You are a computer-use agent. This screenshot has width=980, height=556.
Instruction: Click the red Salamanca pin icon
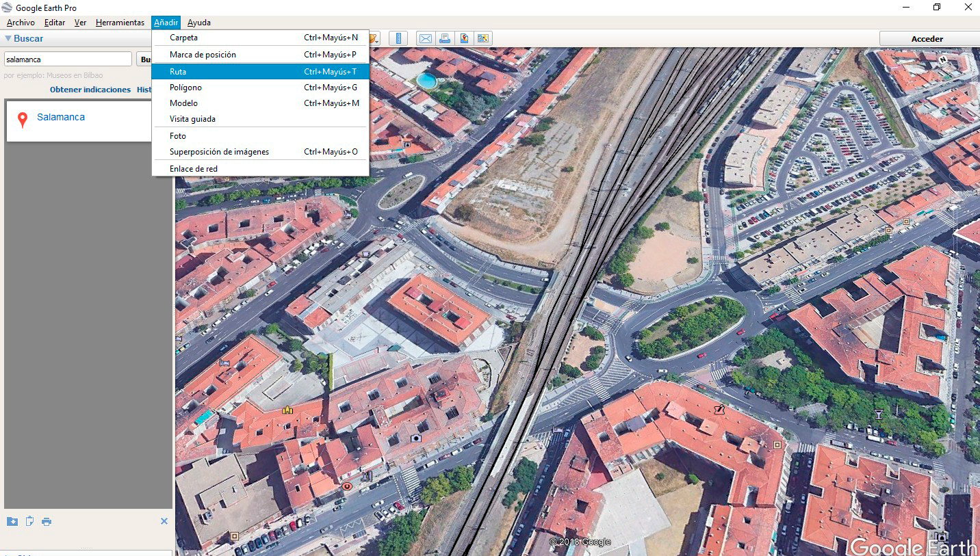(23, 120)
